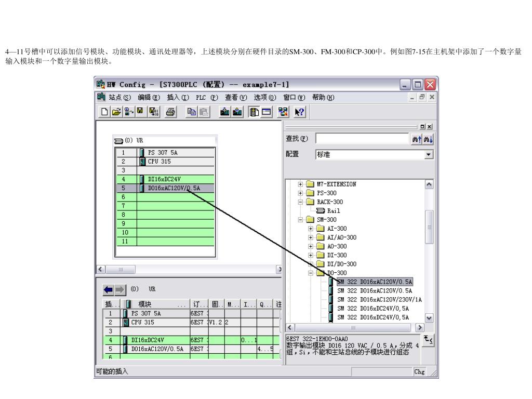Screen dimensions: 532x399
Task: Click the context Help arrow icon
Action: click(299, 112)
